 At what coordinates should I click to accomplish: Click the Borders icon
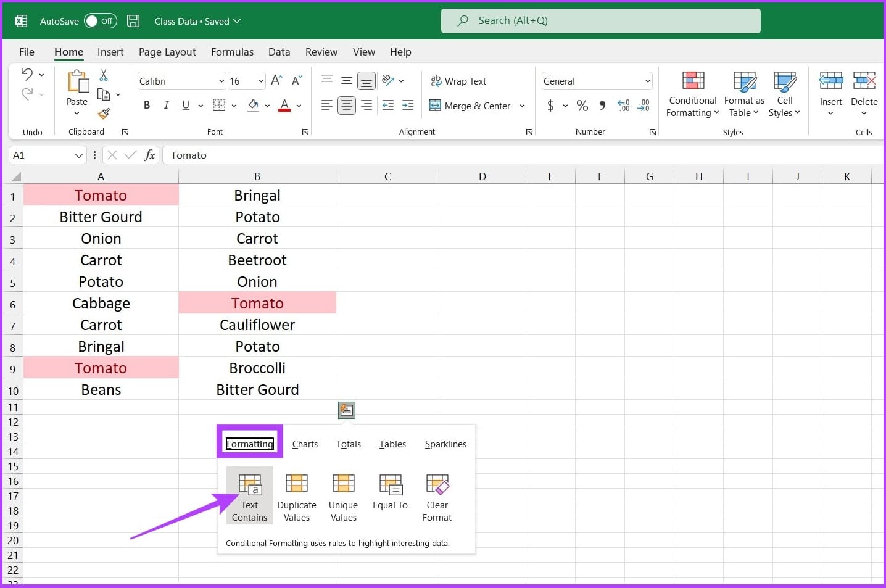[219, 106]
